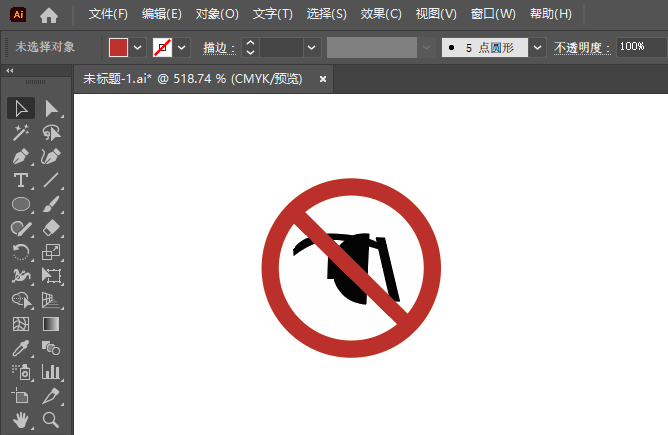Viewport: 668px width, 435px height.
Task: Click the toolbar grip handle
Action: [35, 81]
